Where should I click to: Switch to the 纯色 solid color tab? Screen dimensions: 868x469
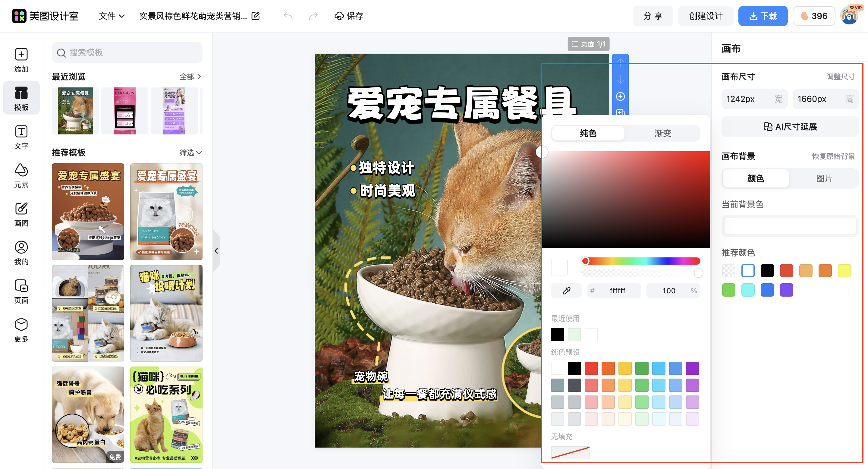pyautogui.click(x=588, y=133)
